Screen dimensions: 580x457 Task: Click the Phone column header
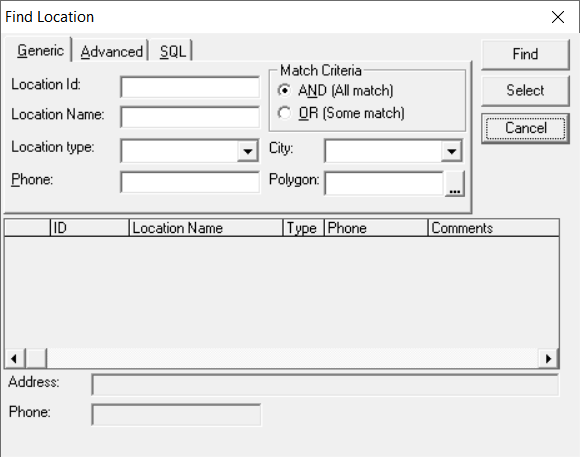376,228
